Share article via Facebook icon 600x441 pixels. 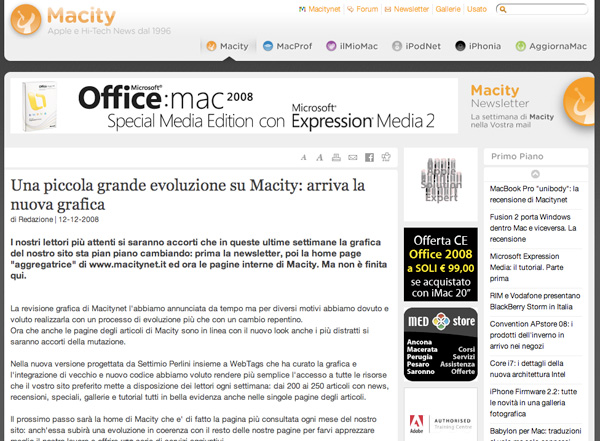click(x=369, y=157)
